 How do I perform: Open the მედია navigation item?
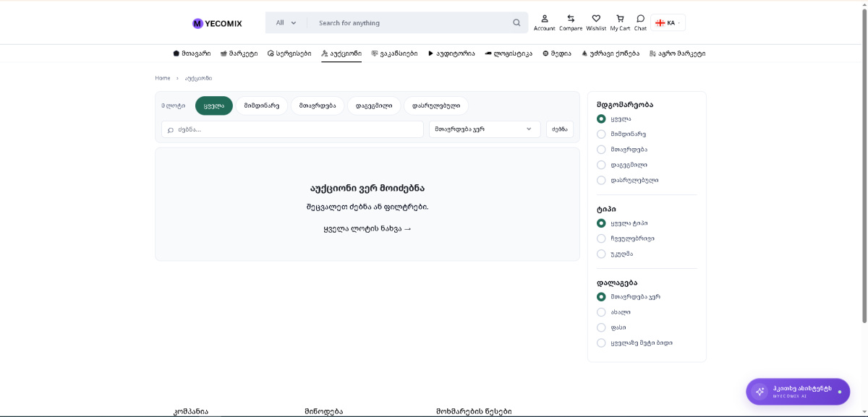click(x=557, y=53)
